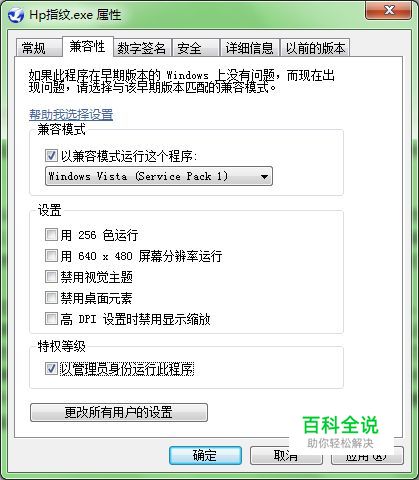Open the 数字签名 tab
419x480 pixels.
pyautogui.click(x=142, y=48)
